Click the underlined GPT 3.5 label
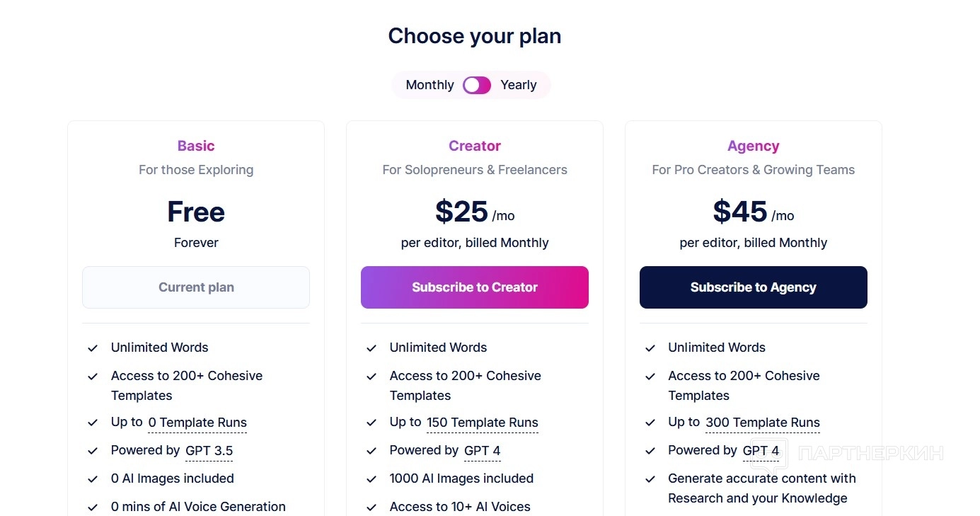Image resolution: width=980 pixels, height=516 pixels. [209, 451]
